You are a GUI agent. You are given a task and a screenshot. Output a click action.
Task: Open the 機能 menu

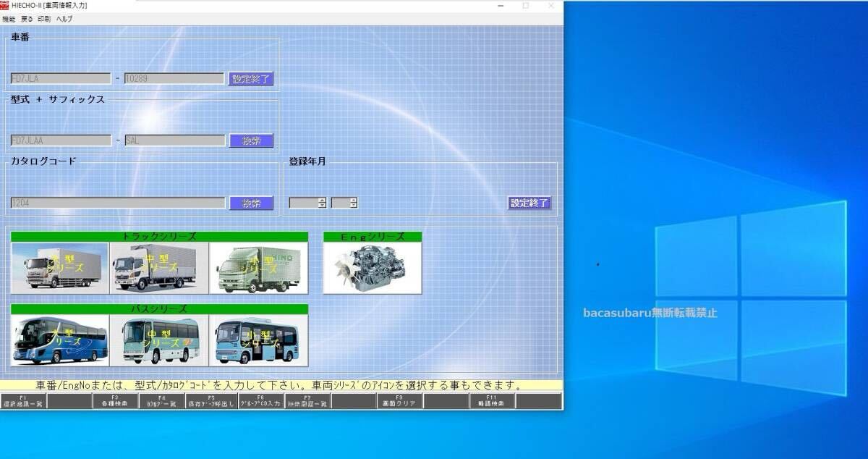click(9, 19)
